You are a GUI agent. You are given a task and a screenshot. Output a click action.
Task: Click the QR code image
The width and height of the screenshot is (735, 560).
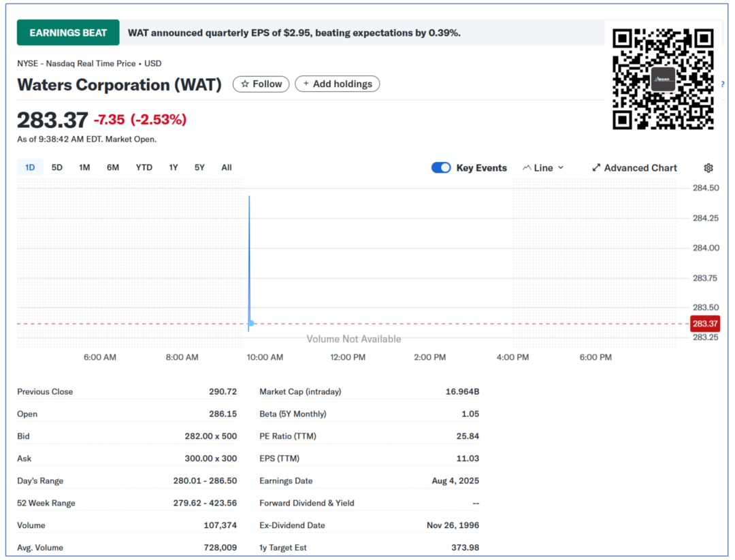click(x=662, y=79)
